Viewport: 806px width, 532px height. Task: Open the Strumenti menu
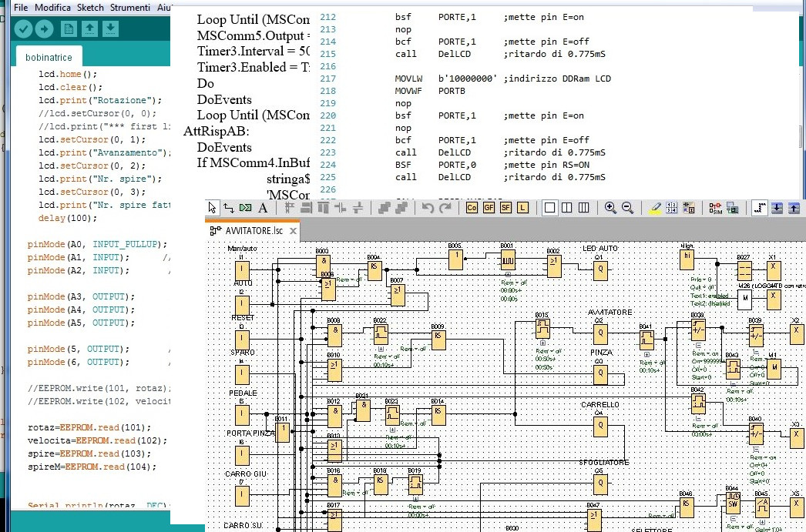pos(130,7)
